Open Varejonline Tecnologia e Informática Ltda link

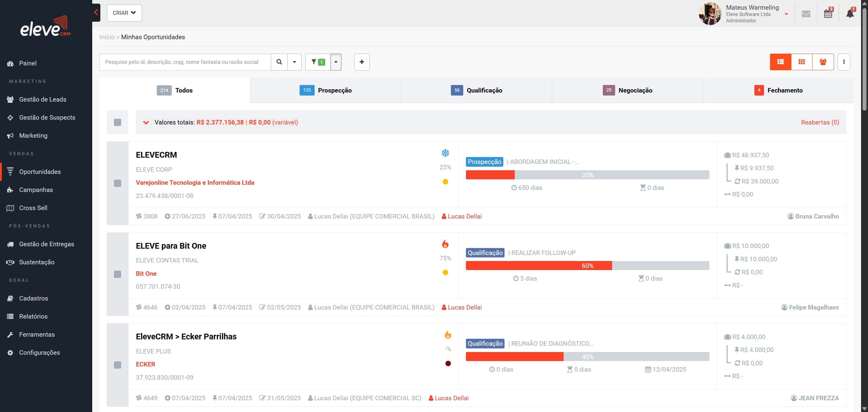[195, 183]
